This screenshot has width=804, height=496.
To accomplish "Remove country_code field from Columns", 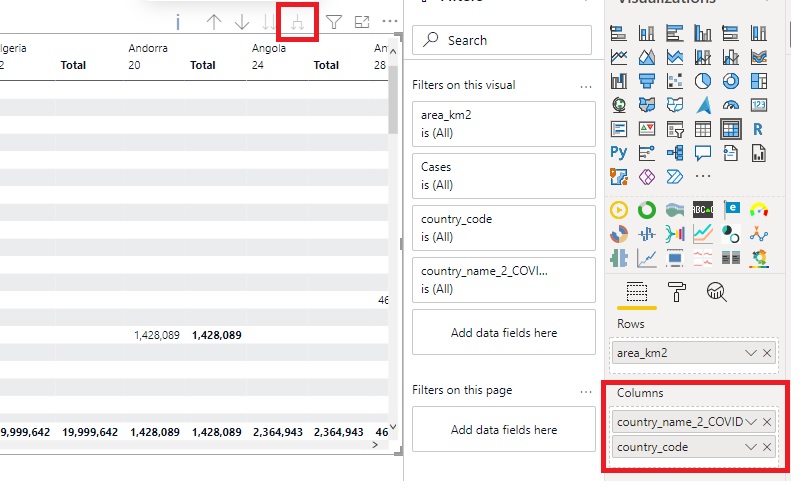I will (767, 447).
